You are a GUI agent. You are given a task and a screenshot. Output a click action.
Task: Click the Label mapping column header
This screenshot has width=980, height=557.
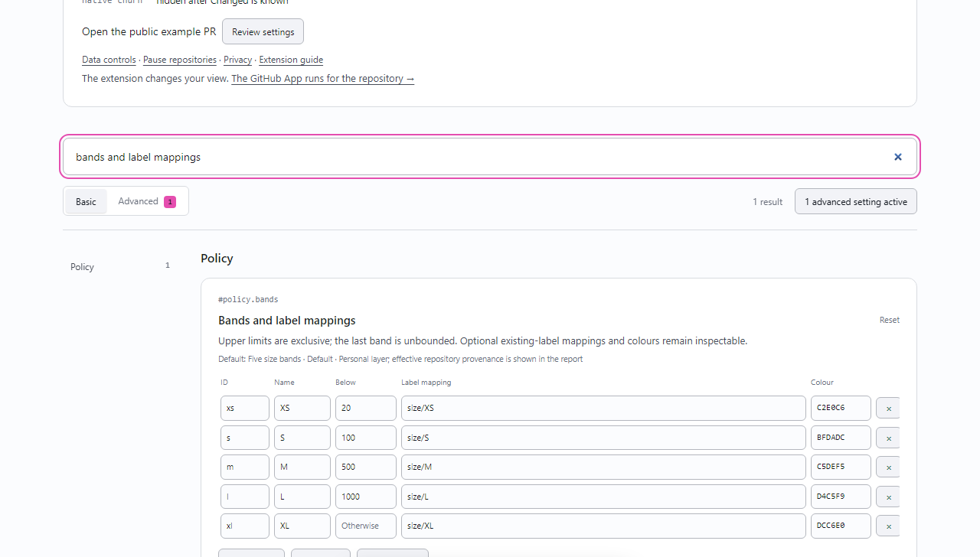click(426, 382)
